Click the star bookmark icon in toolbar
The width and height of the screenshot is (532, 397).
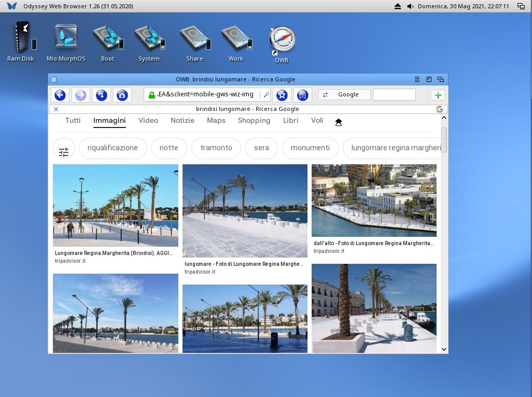(x=282, y=95)
